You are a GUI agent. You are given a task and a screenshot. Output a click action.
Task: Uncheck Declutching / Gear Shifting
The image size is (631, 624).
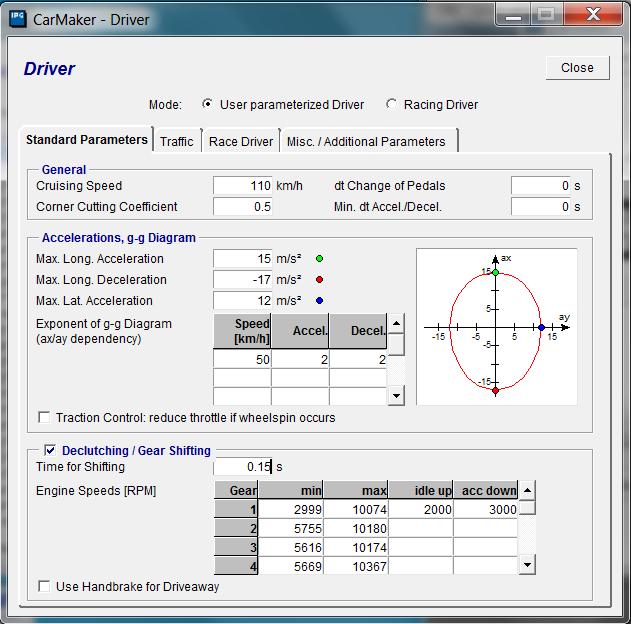click(x=50, y=450)
